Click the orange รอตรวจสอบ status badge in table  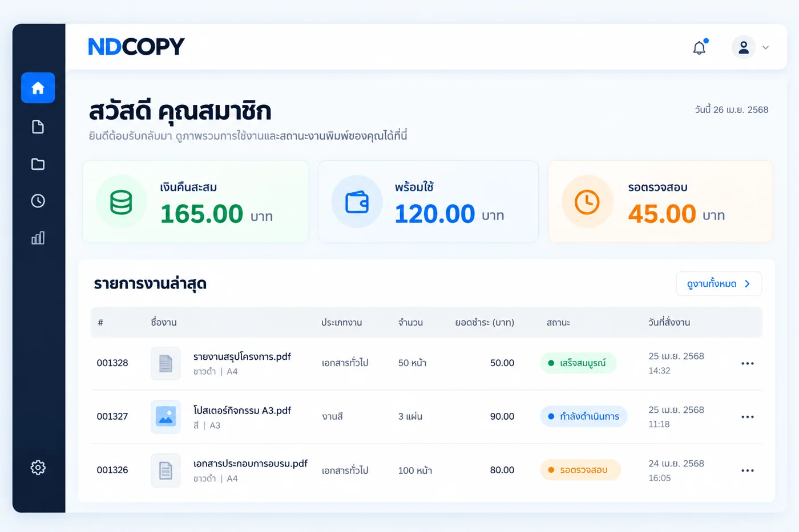click(x=580, y=470)
